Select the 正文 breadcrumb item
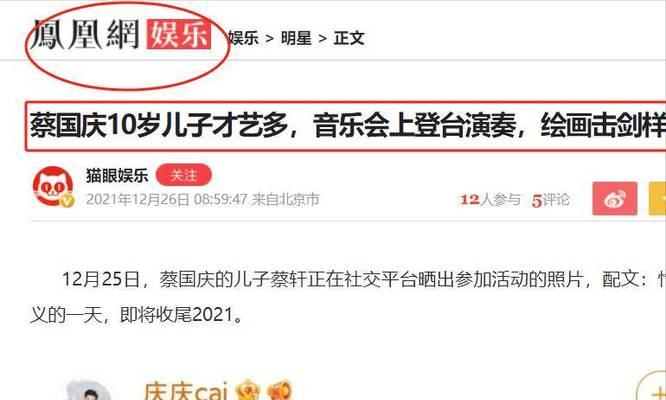The image size is (666, 400). click(349, 38)
